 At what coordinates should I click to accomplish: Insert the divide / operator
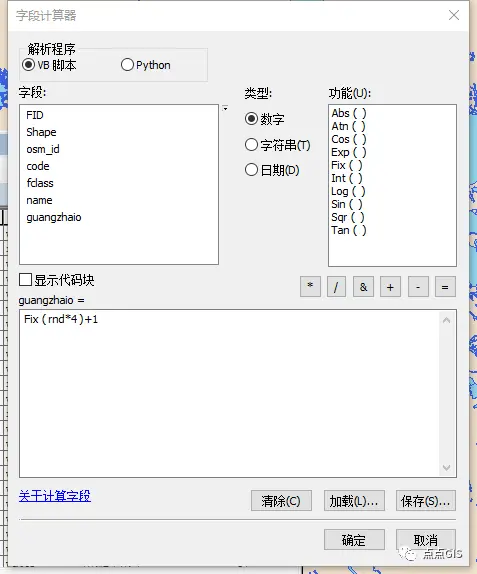(x=336, y=287)
